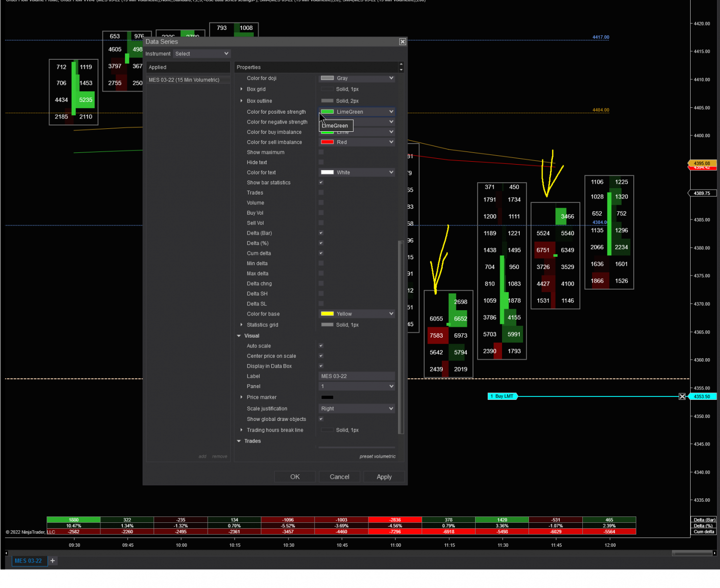Switch to the MES 03-22 chart tab

[28, 561]
